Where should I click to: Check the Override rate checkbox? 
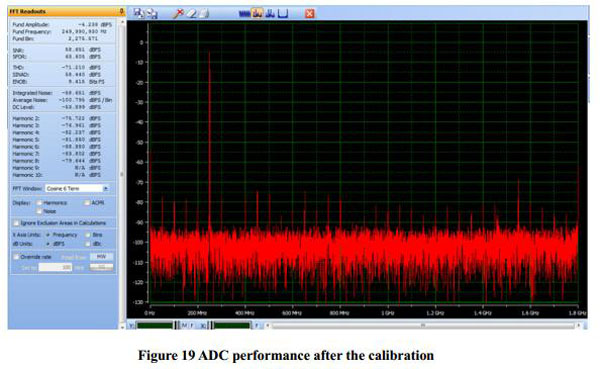pos(16,257)
